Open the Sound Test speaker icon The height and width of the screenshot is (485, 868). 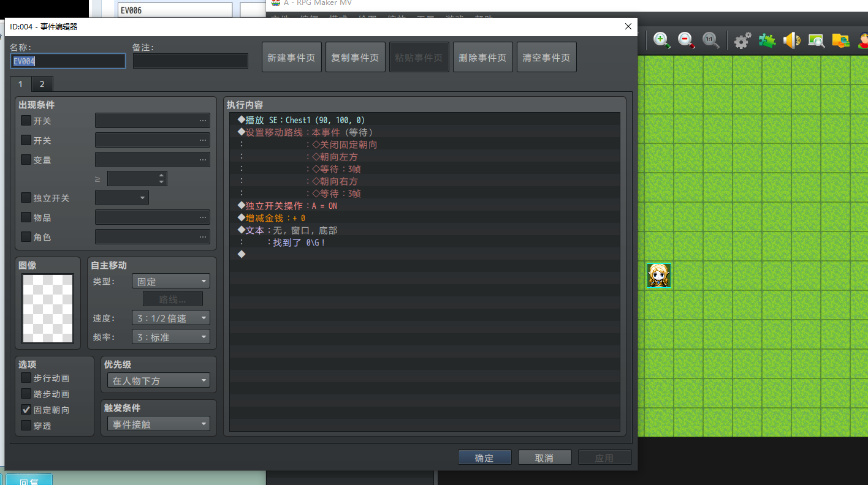pos(791,40)
